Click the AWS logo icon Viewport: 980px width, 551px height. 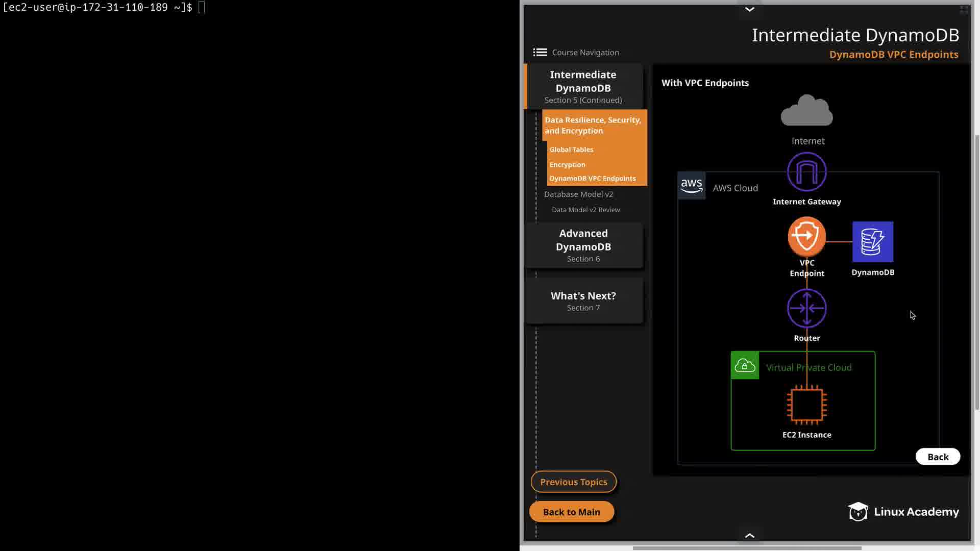[x=692, y=186]
